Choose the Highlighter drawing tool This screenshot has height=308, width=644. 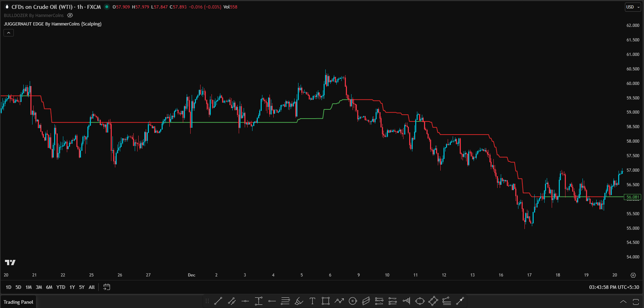(299, 301)
